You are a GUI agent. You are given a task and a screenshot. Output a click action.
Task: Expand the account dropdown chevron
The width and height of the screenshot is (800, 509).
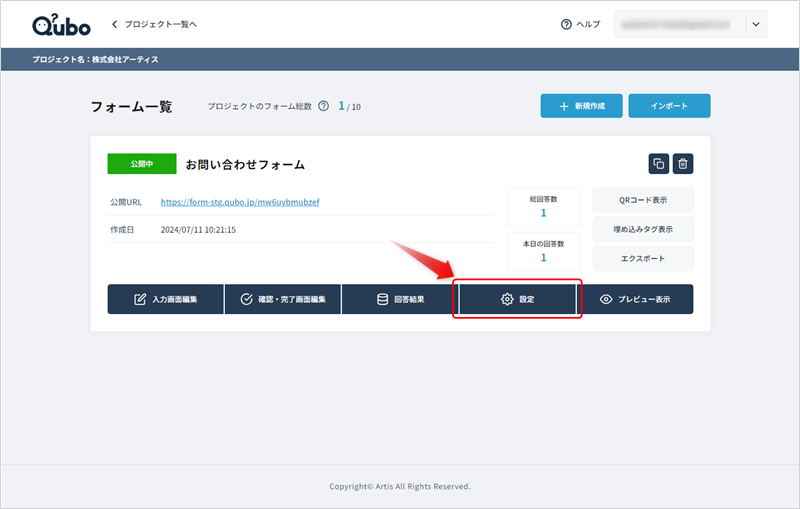755,24
